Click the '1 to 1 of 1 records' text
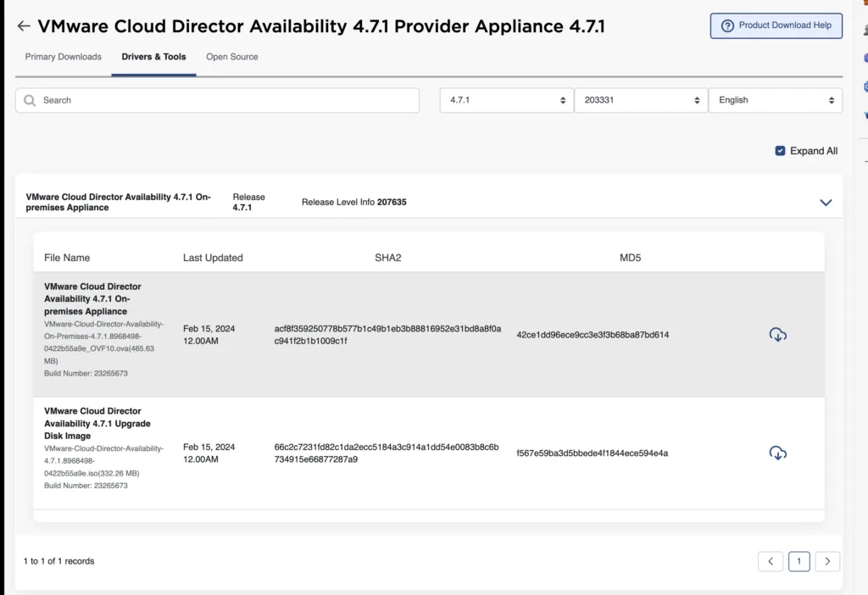Viewport: 868px width, 595px height. (58, 561)
